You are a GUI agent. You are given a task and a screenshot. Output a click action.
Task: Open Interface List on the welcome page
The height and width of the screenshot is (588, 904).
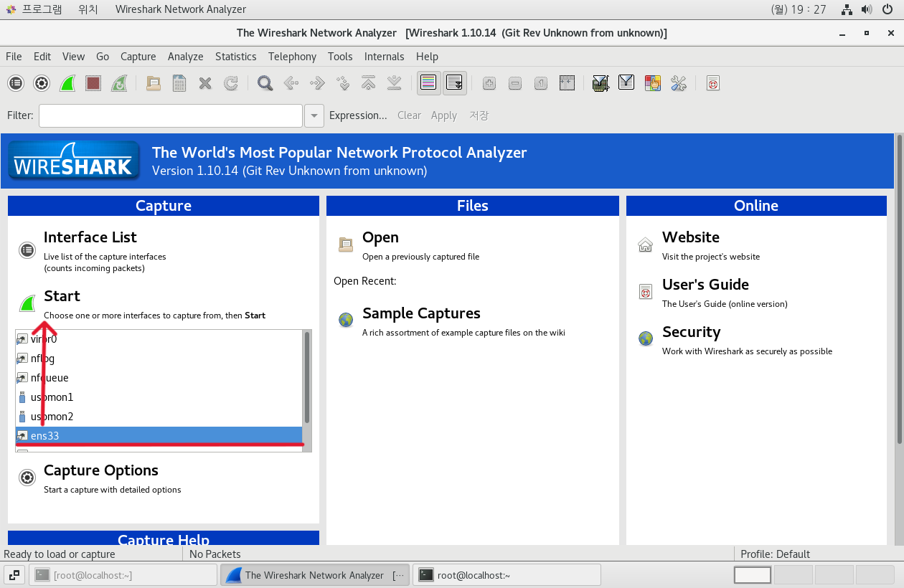tap(90, 237)
